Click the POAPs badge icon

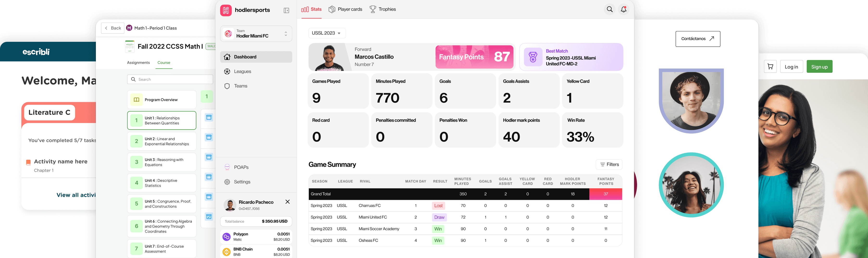(x=227, y=167)
